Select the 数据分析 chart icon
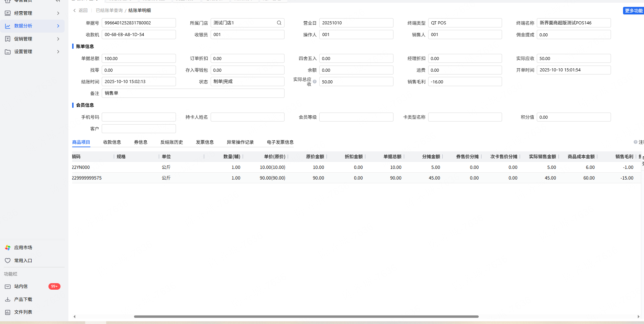 (8, 26)
